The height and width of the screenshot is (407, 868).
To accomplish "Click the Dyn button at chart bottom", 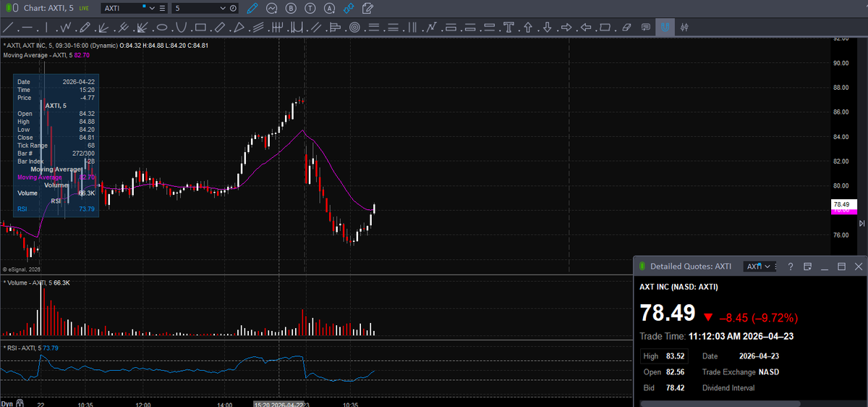I will tap(7, 403).
